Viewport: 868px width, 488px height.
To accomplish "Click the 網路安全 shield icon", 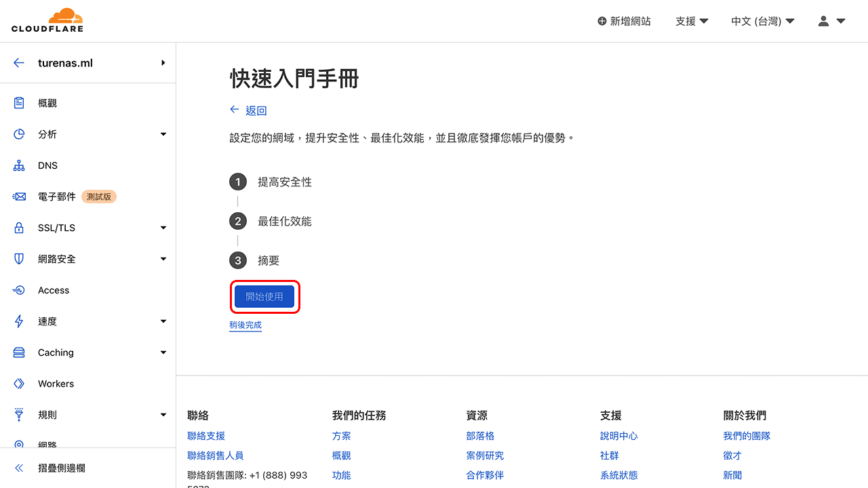I will (x=19, y=258).
